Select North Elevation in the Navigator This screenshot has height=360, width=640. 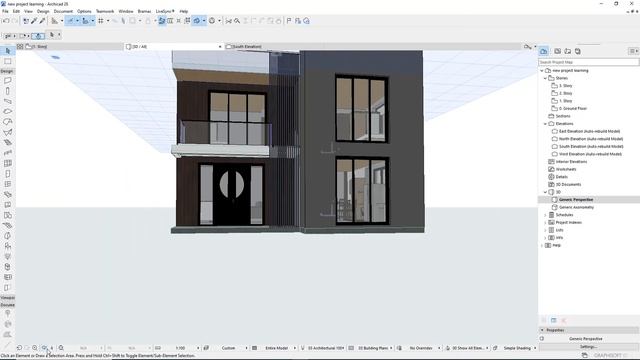pyautogui.click(x=591, y=139)
